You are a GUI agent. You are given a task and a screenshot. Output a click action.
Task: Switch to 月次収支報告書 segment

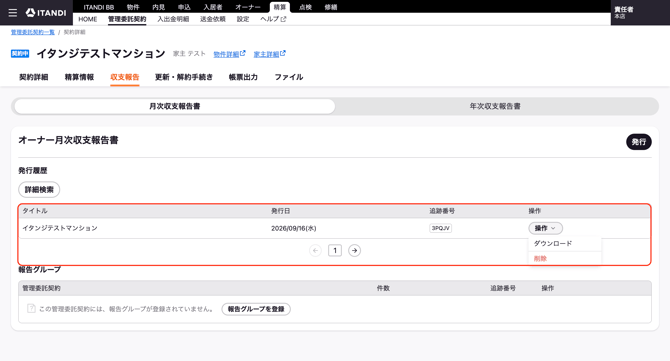pyautogui.click(x=174, y=106)
